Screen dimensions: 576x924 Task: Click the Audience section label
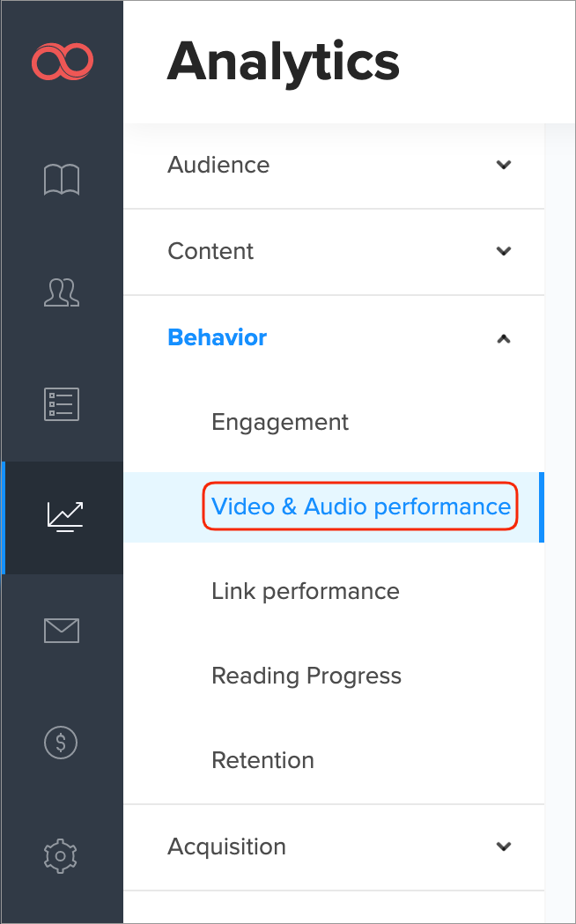218,165
